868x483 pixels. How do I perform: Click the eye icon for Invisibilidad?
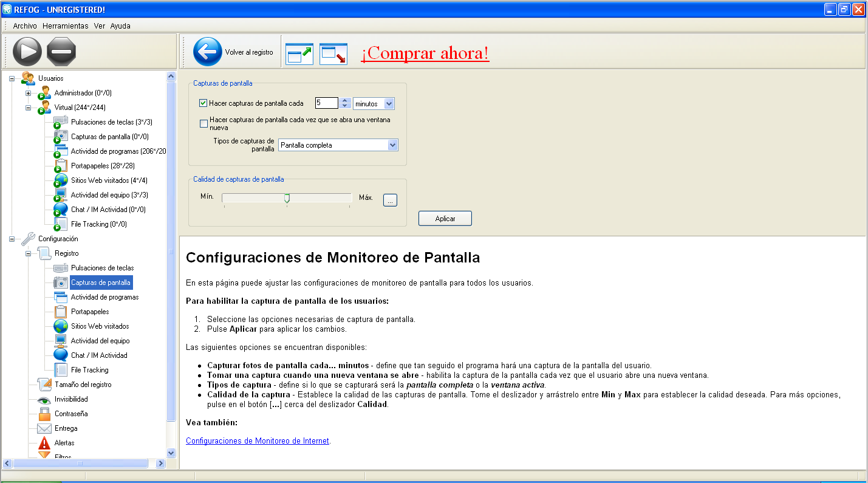[x=44, y=400]
